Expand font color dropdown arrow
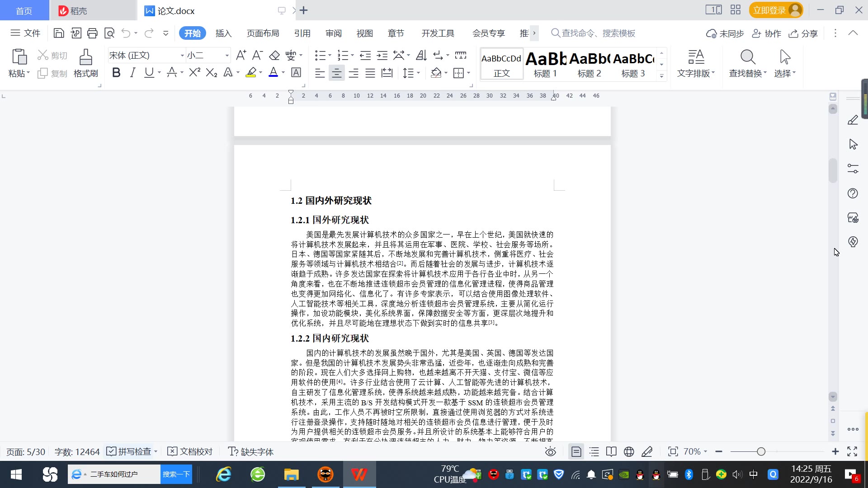 coord(283,73)
